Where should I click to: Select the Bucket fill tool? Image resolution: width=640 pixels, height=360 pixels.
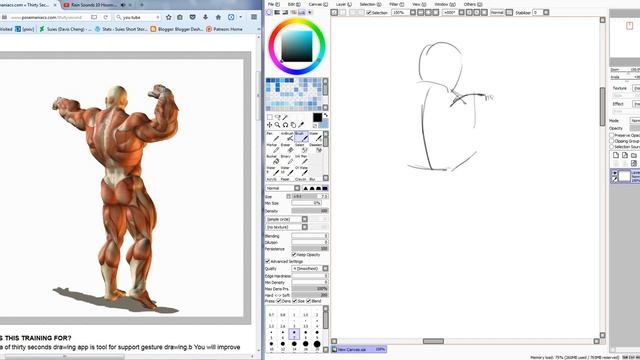pos(272,160)
